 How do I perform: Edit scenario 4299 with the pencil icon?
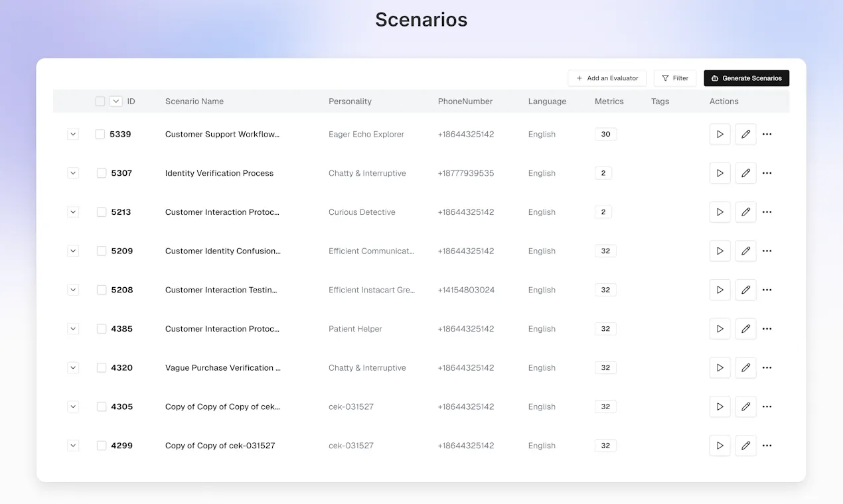click(x=745, y=446)
